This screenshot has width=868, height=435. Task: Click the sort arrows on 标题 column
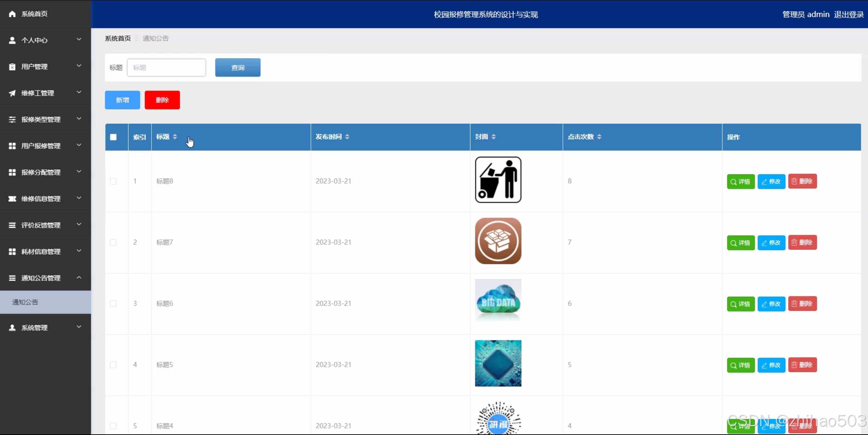(x=175, y=137)
